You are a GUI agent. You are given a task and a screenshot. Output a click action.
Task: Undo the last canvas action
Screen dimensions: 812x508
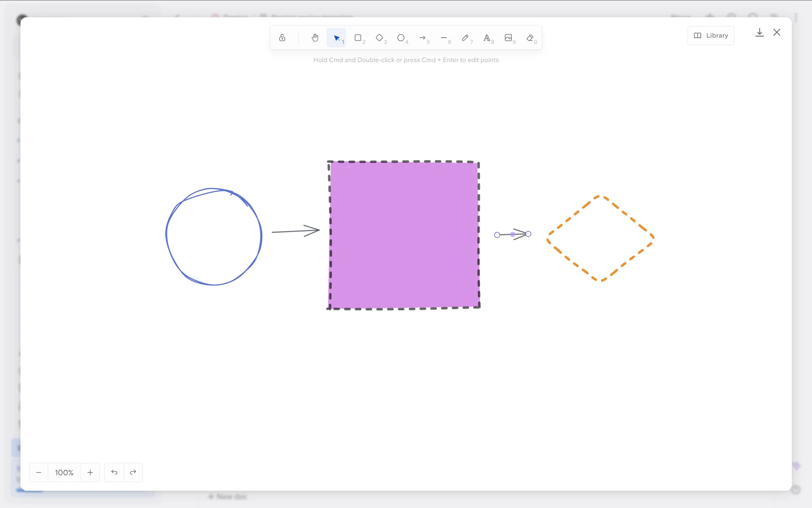tap(114, 472)
